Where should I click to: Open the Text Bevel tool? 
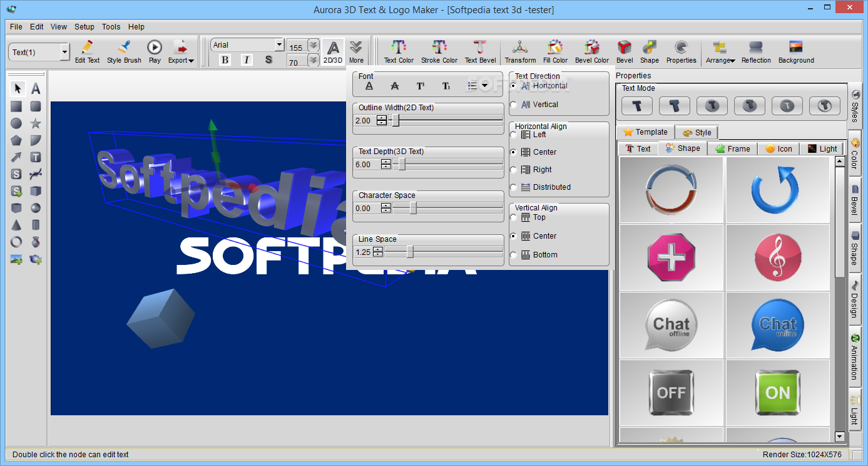[x=480, y=51]
